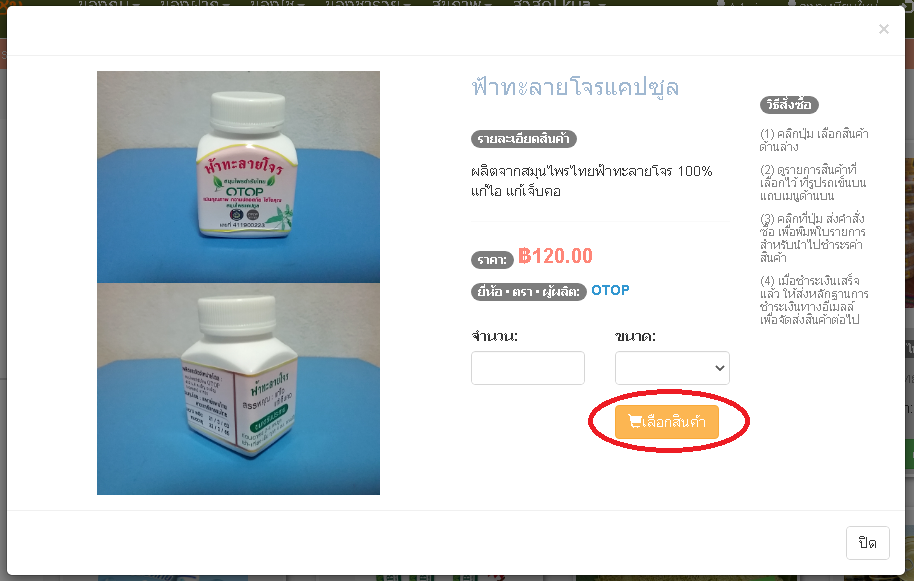
Task: Click the รายละเอียดสินค้า badge
Action: [523, 139]
